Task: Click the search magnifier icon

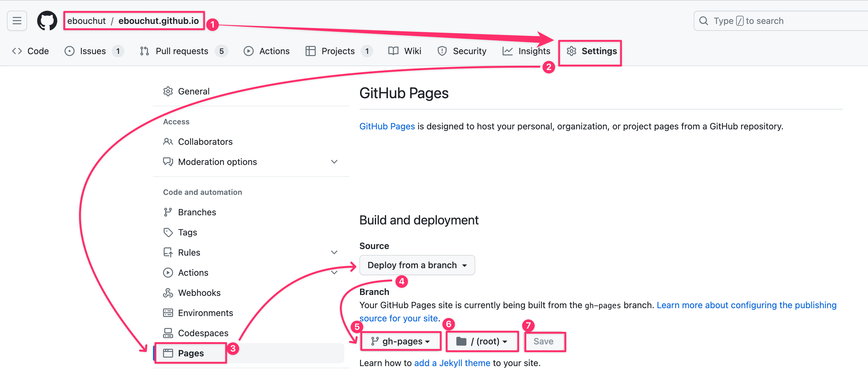Action: point(704,21)
